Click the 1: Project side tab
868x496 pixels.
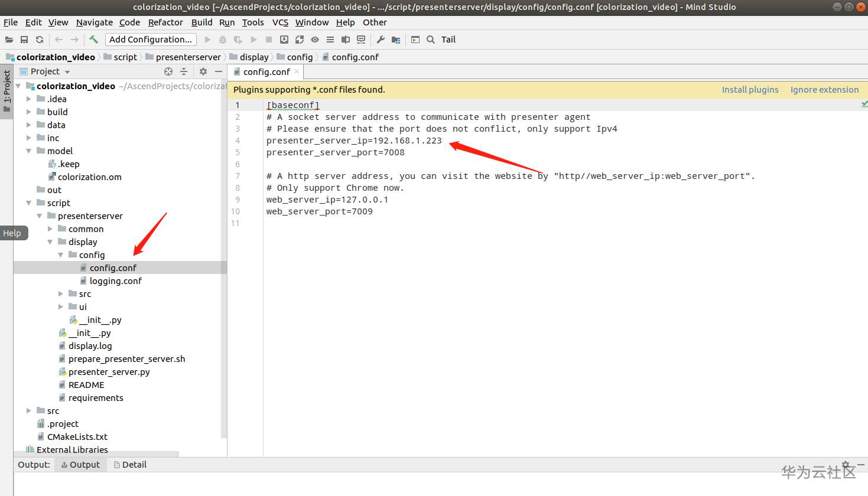click(x=7, y=92)
